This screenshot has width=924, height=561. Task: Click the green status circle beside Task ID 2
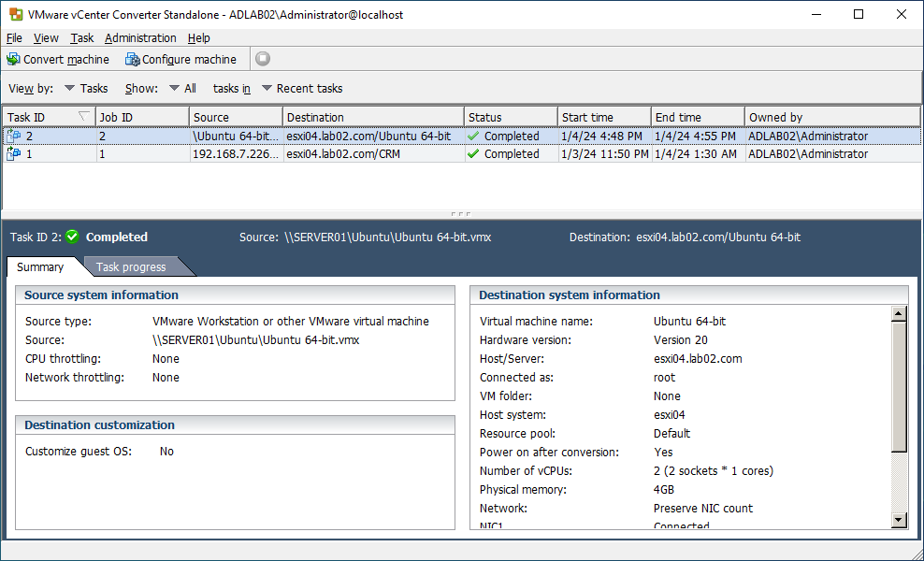(x=73, y=237)
